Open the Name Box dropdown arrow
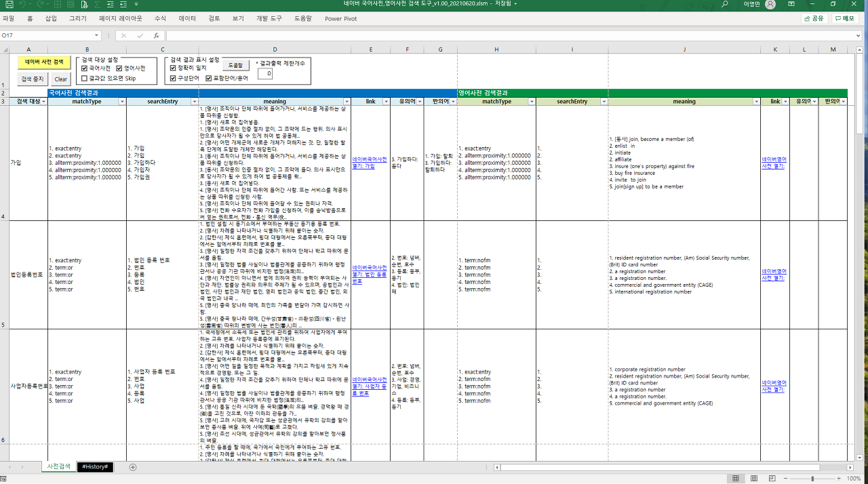868x484 pixels. [97, 35]
